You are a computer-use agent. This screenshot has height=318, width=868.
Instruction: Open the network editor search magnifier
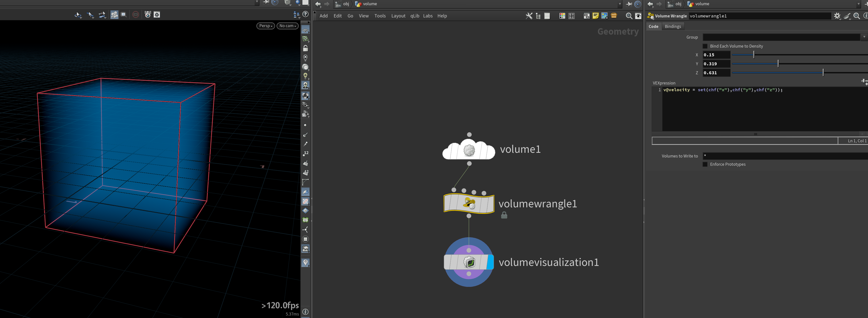(x=629, y=16)
